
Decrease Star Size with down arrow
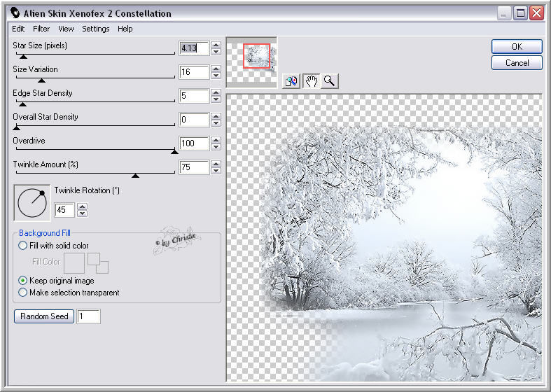pos(216,52)
